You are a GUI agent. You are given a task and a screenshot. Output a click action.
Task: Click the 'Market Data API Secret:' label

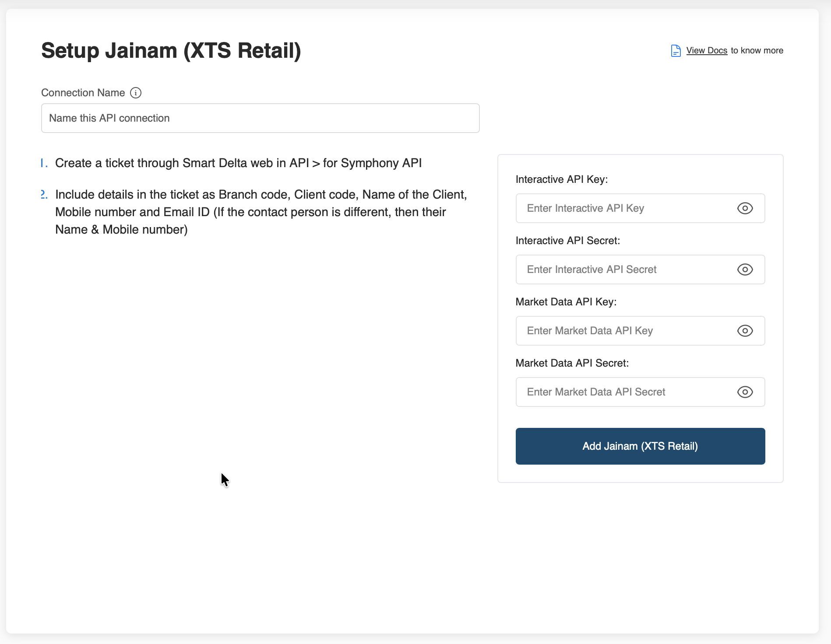(x=572, y=363)
